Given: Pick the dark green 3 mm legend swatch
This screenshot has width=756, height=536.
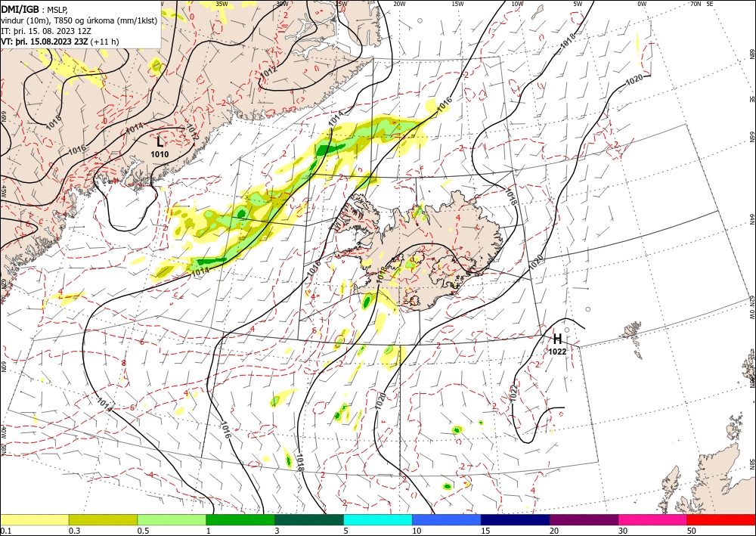Looking at the screenshot, I should (x=309, y=519).
